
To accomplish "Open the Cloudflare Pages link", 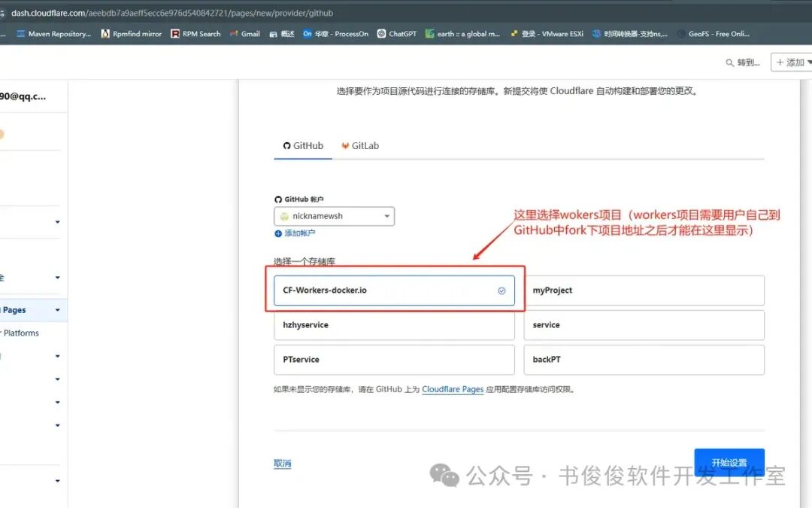I will pos(453,389).
